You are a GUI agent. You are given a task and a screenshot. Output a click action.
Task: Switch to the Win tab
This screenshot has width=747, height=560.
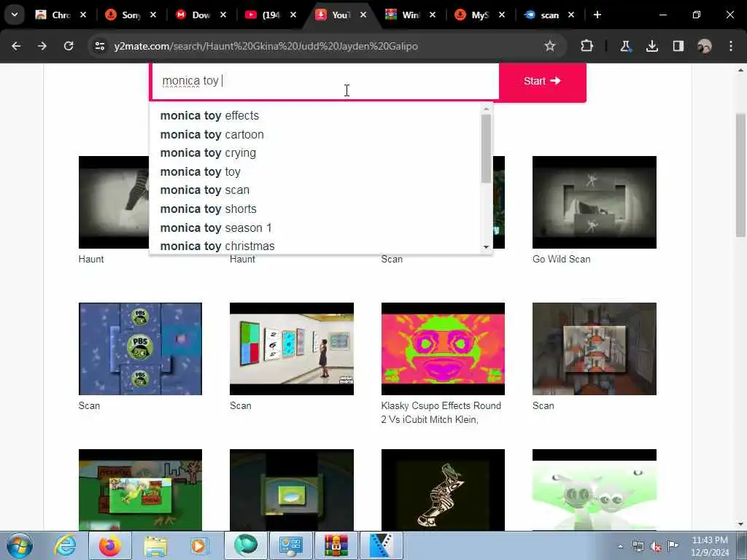coord(410,15)
